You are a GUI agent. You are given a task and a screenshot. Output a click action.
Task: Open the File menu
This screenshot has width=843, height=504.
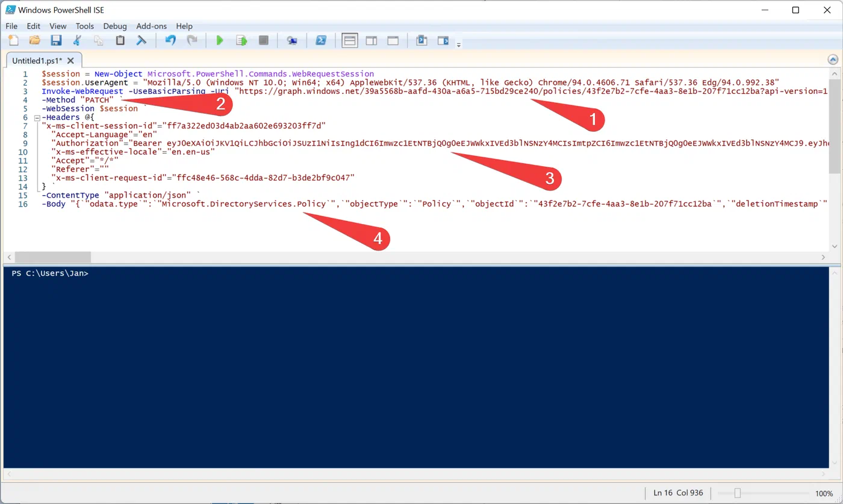(x=11, y=26)
